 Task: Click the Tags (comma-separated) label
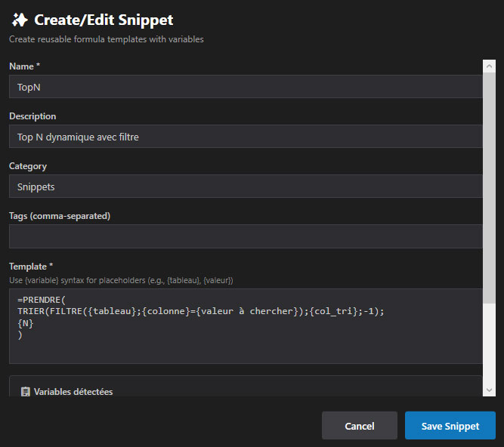[x=60, y=216]
